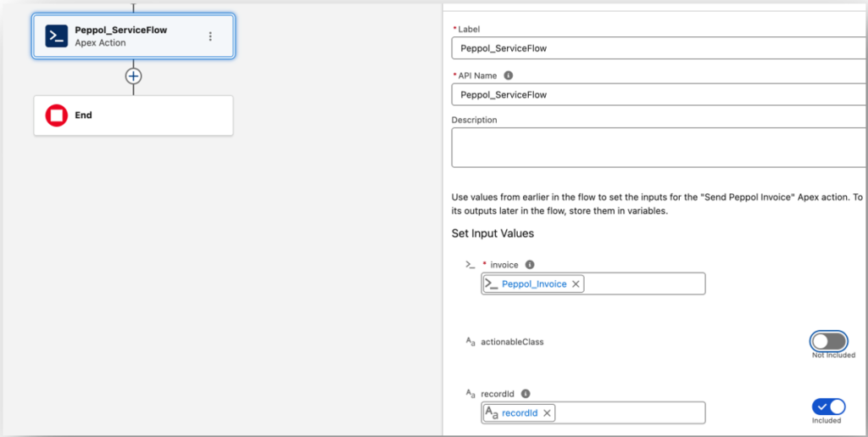Click the Peppol_ServiceFlow node title
Screen dimensions: 868x437
coord(120,30)
